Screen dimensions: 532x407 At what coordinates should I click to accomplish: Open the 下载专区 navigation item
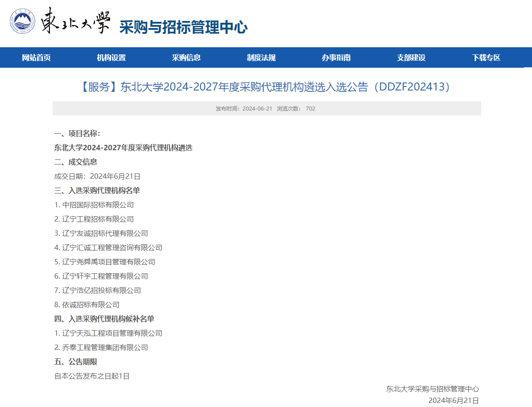click(x=486, y=58)
